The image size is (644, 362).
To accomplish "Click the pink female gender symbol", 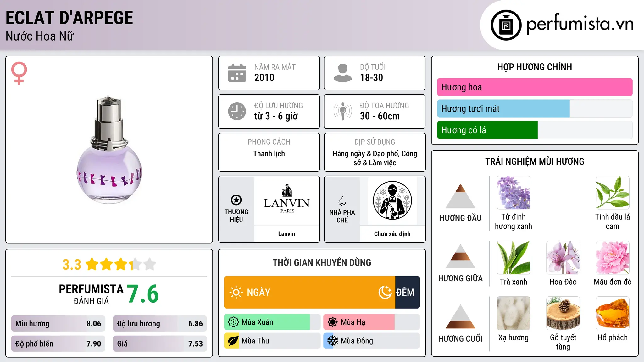I will pyautogui.click(x=19, y=73).
